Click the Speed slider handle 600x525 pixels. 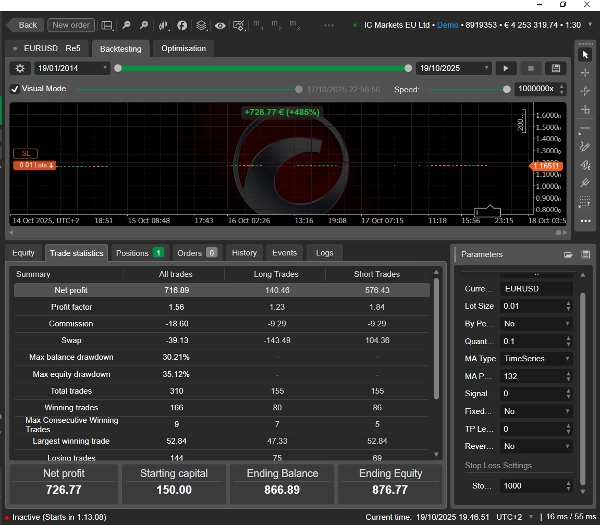click(x=507, y=89)
